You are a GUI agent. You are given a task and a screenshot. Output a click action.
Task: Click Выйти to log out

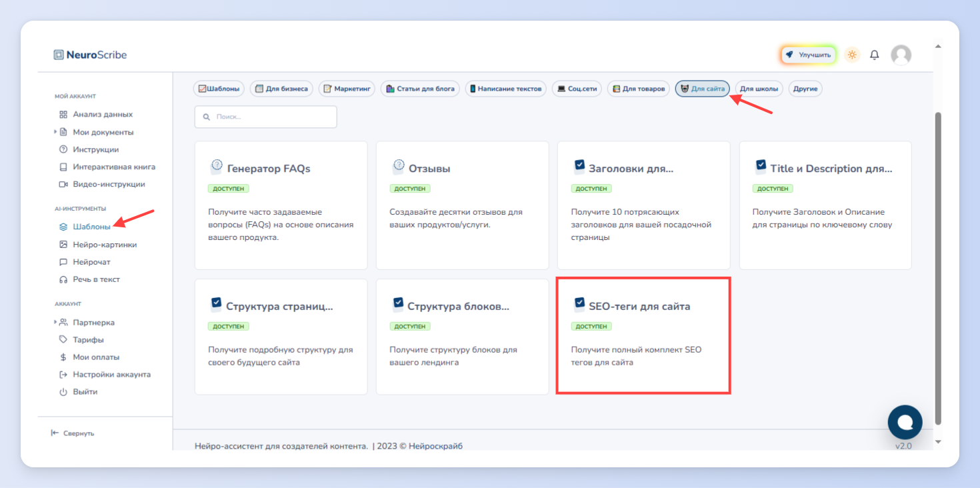(x=85, y=392)
